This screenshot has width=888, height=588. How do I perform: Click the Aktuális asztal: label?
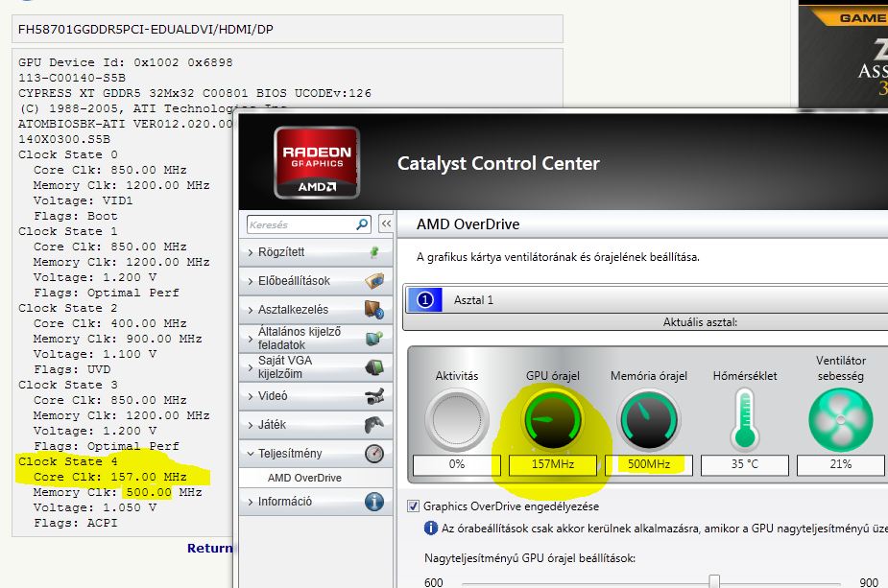point(700,322)
